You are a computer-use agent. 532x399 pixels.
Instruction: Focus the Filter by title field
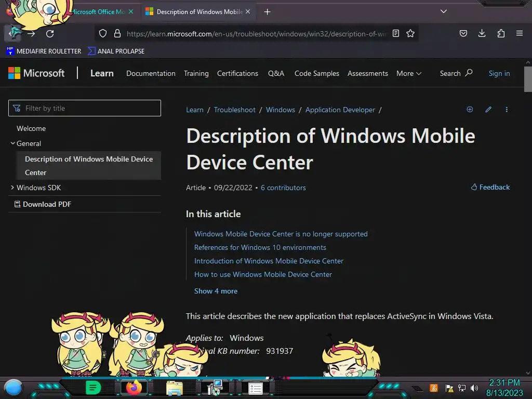pyautogui.click(x=85, y=108)
